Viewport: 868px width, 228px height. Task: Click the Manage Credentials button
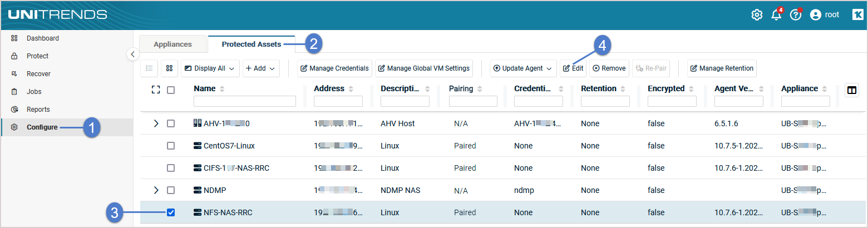coord(334,68)
